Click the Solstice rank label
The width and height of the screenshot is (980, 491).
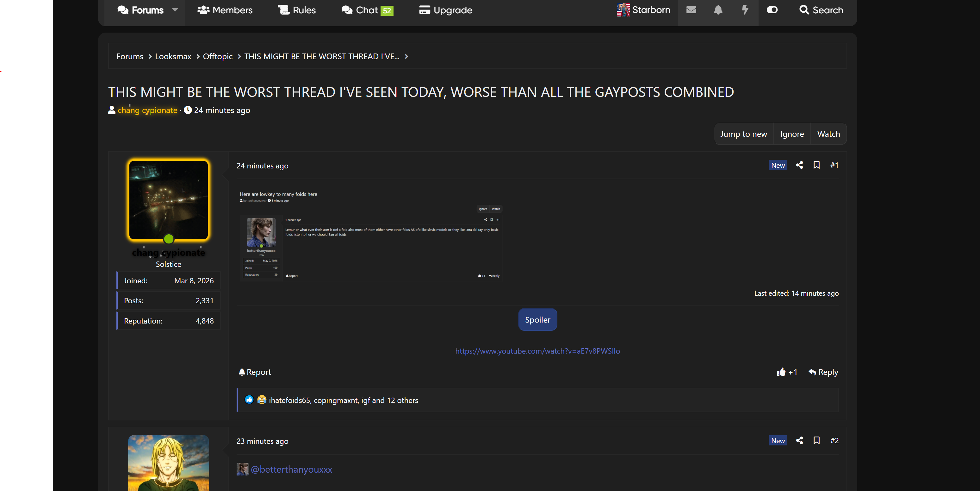click(169, 264)
